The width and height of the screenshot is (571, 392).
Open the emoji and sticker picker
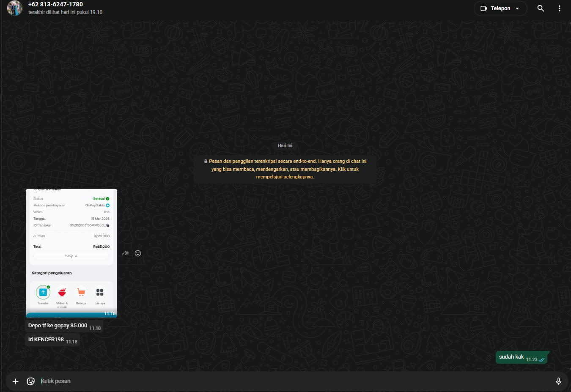[31, 381]
